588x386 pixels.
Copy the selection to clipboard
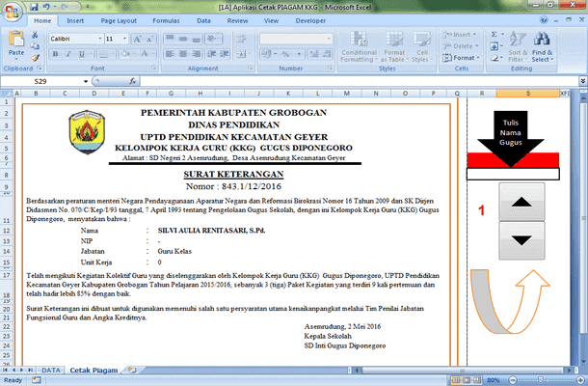coord(35,46)
